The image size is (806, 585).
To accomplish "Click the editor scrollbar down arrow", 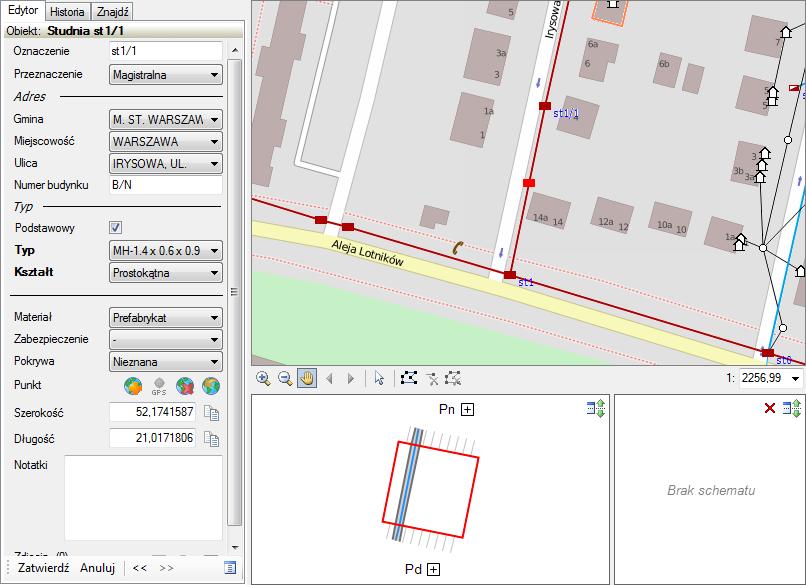I will 235,547.
